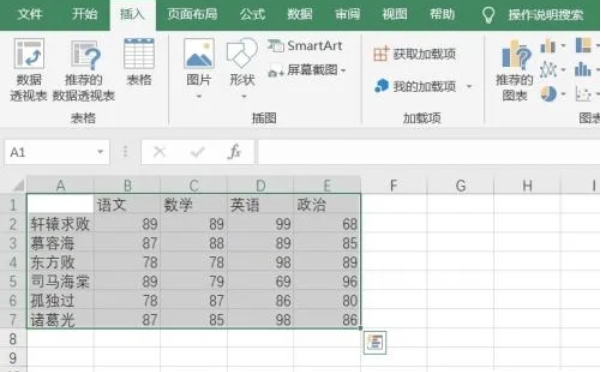Expand the 屏幕截图 dropdown arrow
This screenshot has height=372, width=601.
point(343,70)
